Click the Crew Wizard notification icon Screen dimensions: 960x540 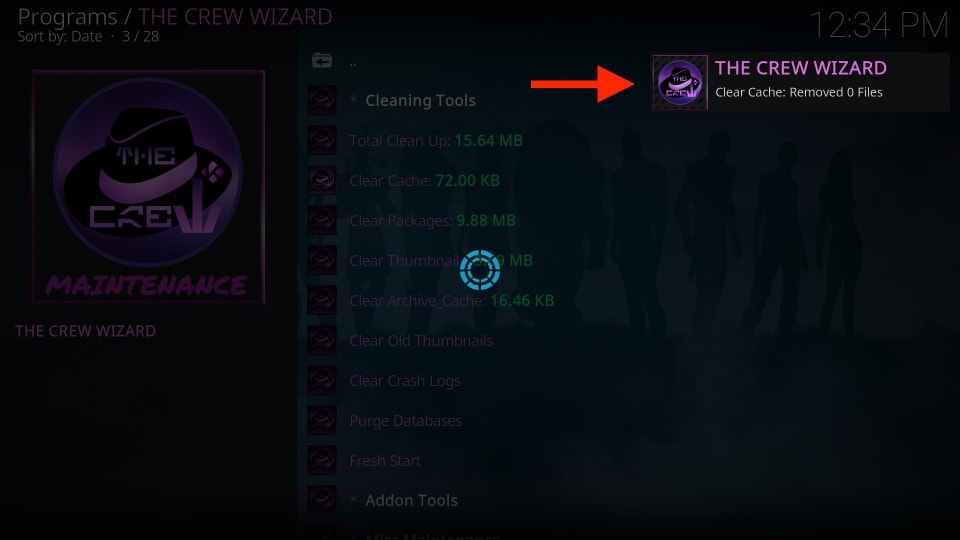pos(680,83)
